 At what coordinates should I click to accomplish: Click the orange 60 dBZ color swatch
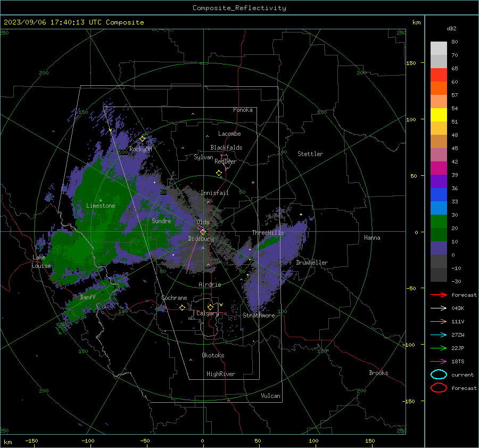point(439,88)
